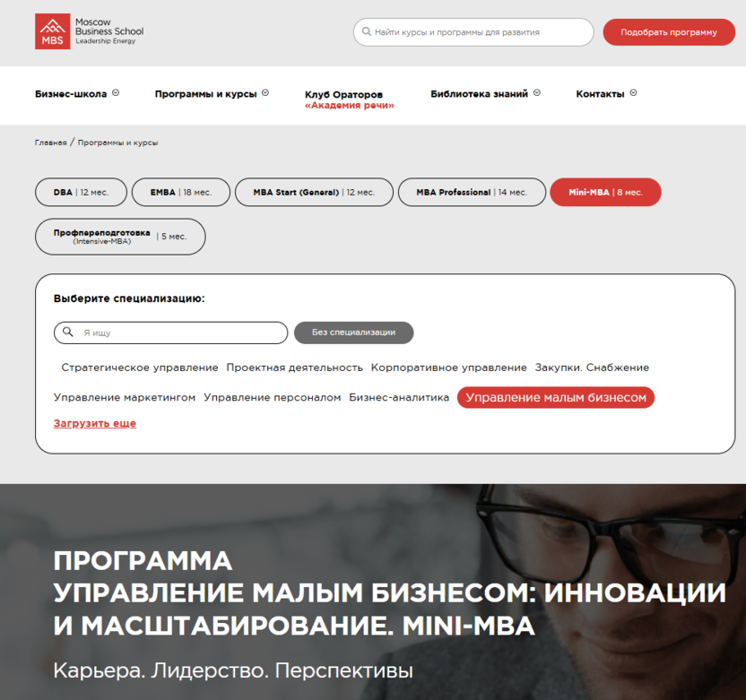Select the MBA Professional tab
The height and width of the screenshot is (700, 746).
(x=472, y=192)
